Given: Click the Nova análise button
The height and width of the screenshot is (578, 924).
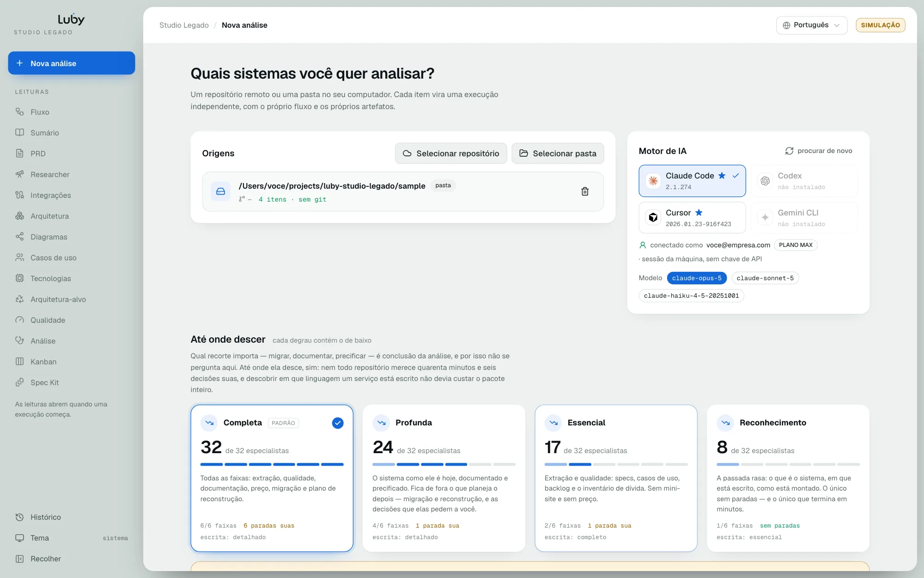Looking at the screenshot, I should pos(71,63).
